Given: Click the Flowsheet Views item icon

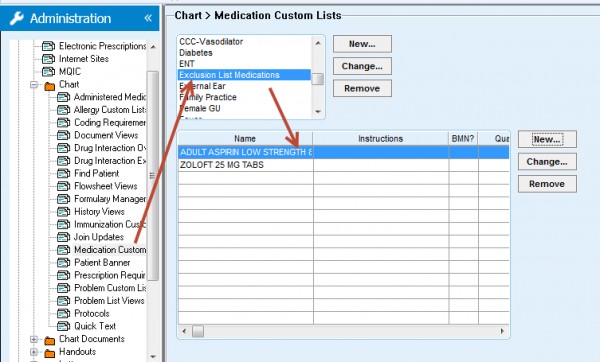Looking at the screenshot, I should point(63,186).
